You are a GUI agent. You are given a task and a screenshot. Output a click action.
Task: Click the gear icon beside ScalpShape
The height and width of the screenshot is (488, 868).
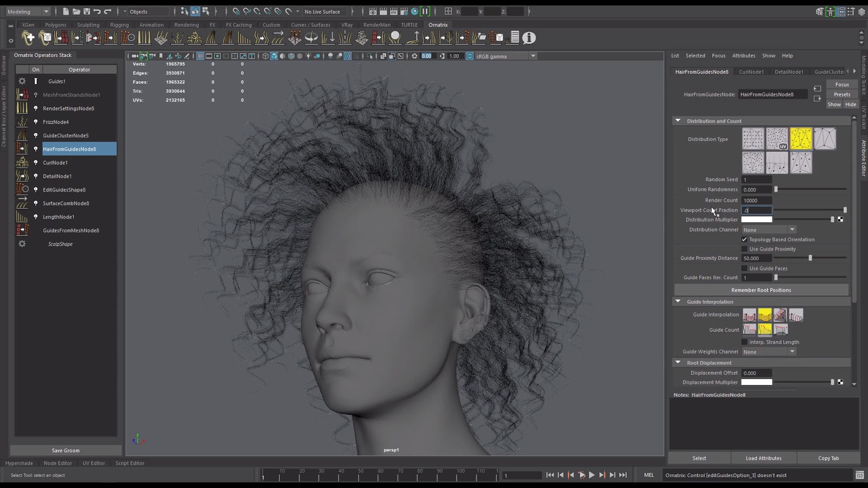click(22, 244)
